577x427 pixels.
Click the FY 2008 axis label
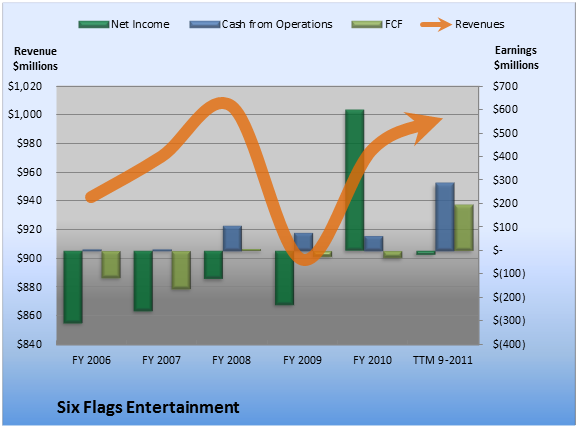coord(231,360)
